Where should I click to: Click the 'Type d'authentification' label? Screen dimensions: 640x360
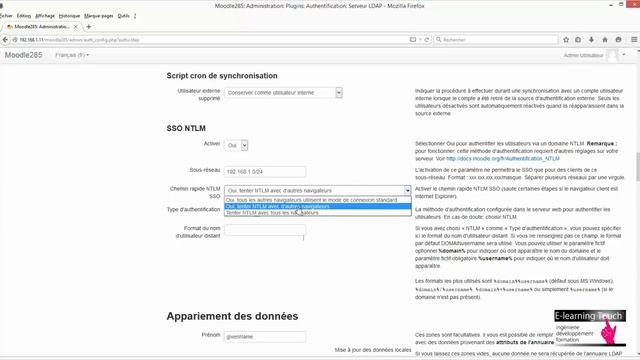point(193,209)
